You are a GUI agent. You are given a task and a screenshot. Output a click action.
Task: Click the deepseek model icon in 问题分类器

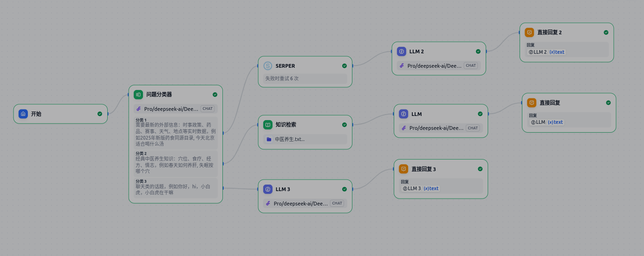click(x=139, y=109)
